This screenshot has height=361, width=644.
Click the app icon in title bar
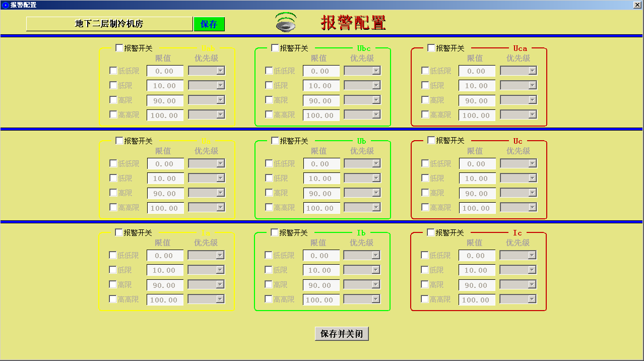tap(5, 5)
